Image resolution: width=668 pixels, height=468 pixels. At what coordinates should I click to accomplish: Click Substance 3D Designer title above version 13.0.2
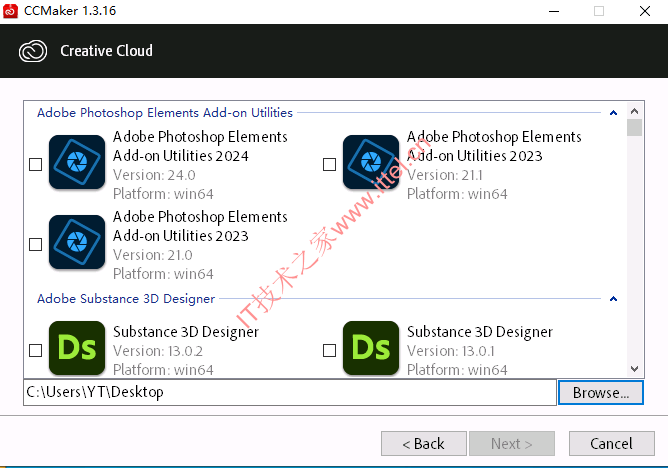[x=186, y=332]
